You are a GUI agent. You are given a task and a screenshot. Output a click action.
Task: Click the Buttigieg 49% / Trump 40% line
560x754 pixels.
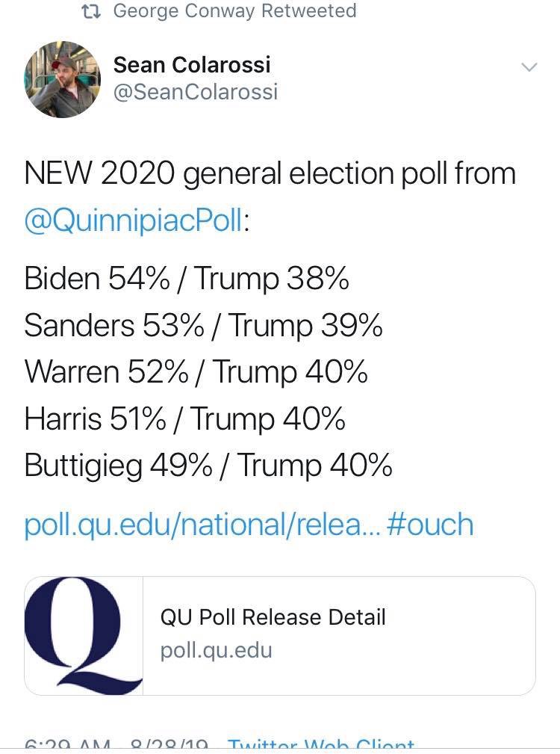coord(208,466)
